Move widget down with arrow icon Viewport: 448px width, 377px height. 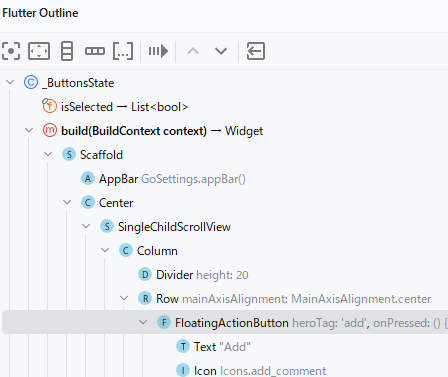[221, 51]
